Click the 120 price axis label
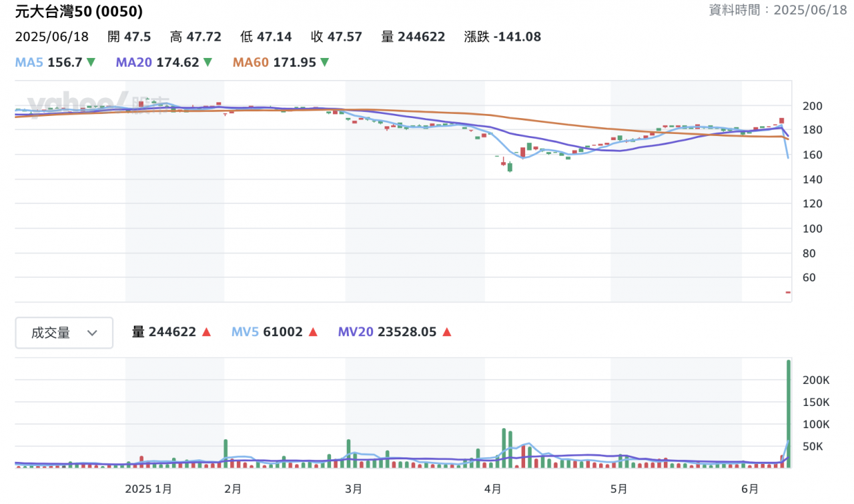The image size is (854, 504). [813, 204]
